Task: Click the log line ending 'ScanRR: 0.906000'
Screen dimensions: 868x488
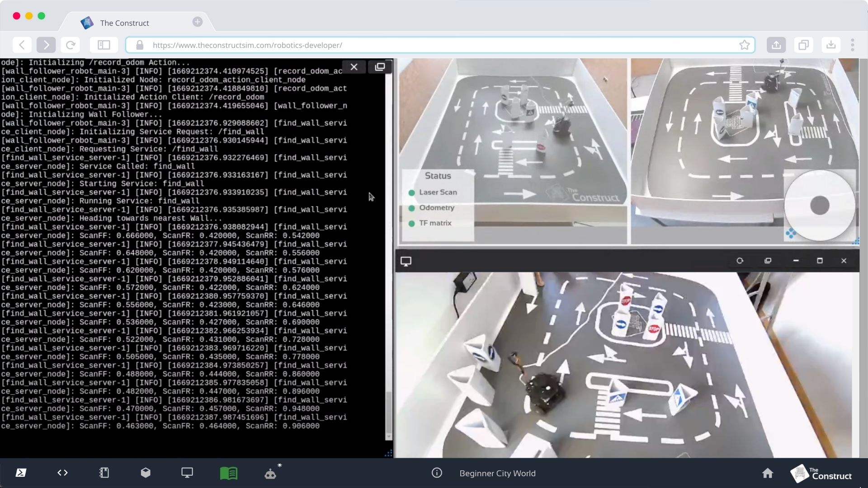Action: click(175, 422)
